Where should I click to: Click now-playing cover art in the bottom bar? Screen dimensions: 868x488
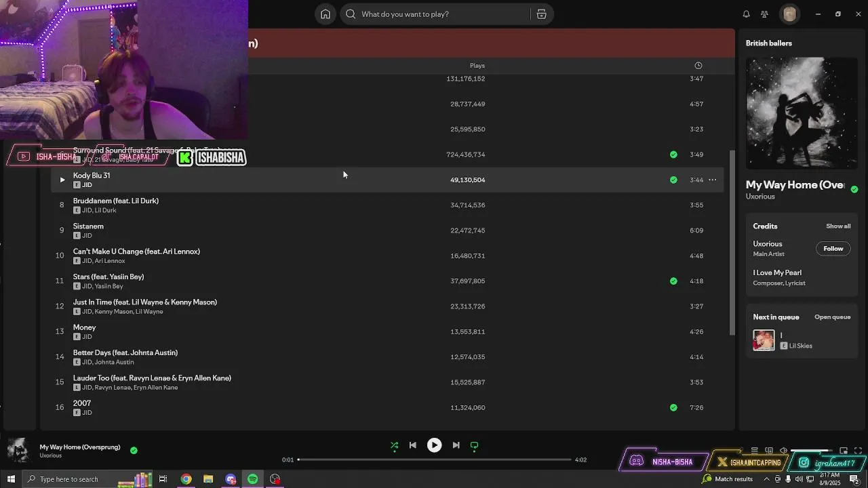tap(18, 450)
